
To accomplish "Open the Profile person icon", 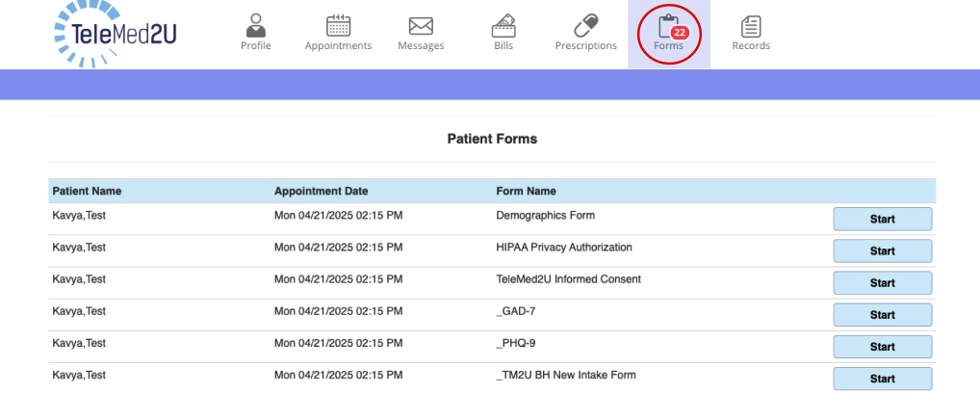I will point(256,26).
